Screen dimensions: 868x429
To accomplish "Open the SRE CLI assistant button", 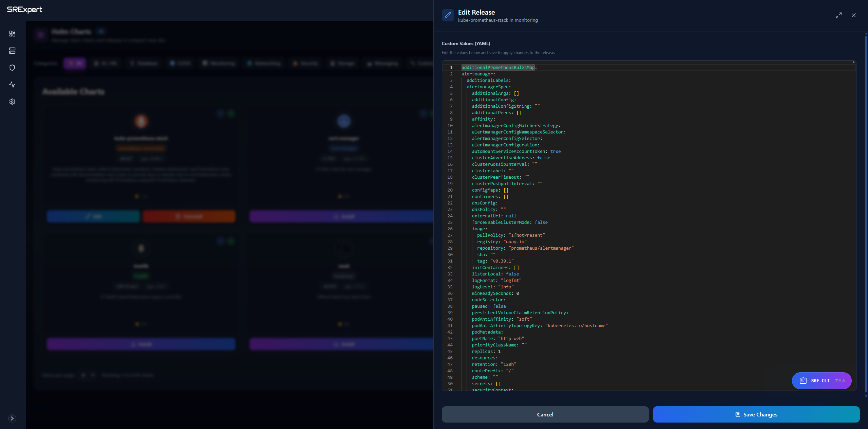I will coord(821,381).
